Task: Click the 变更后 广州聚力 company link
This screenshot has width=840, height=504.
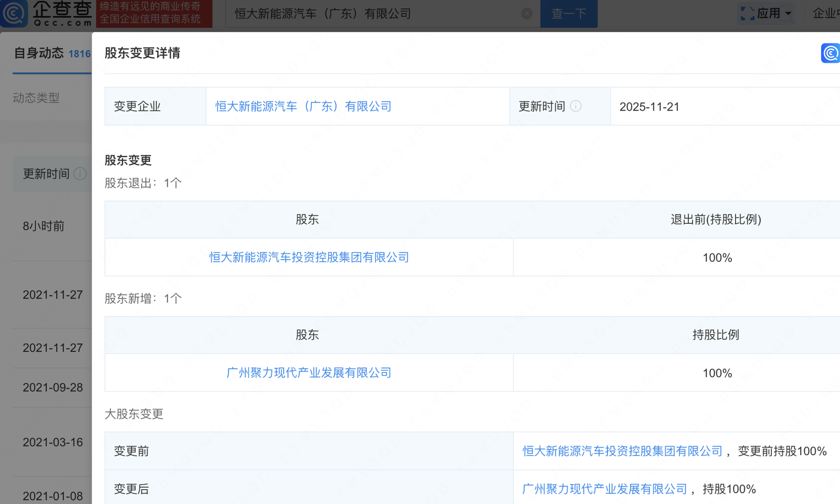Action: (604, 489)
